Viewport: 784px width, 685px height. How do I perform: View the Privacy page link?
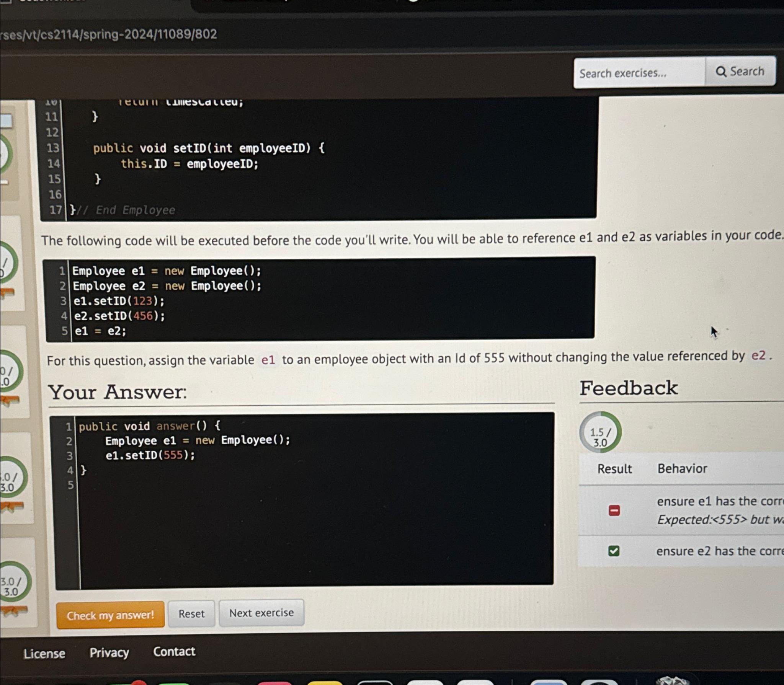coord(110,652)
